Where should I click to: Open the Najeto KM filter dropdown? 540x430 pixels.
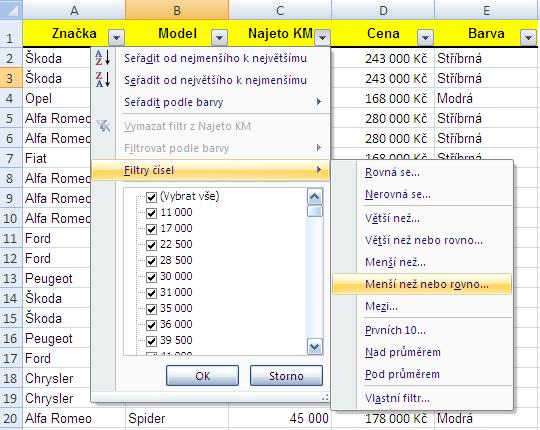tap(322, 37)
